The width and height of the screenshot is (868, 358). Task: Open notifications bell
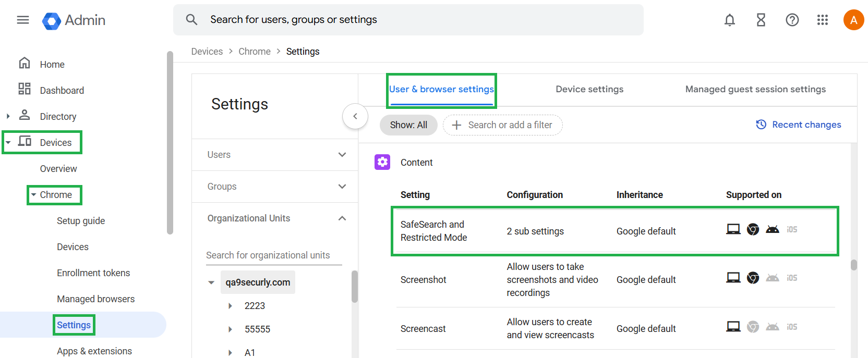[x=730, y=20]
